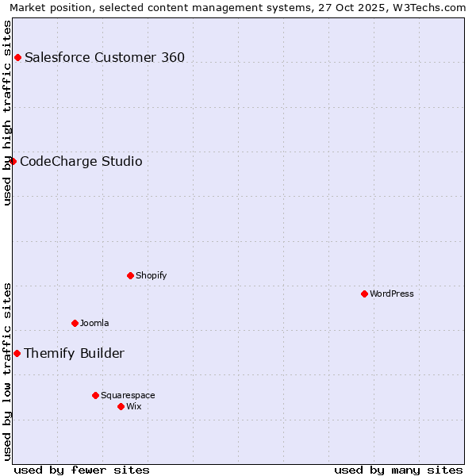Select the CodeCharge Studio red data point

[x=13, y=161]
